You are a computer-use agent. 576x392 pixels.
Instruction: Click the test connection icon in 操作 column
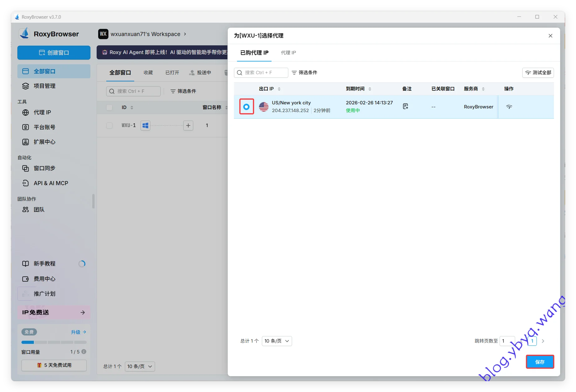[x=509, y=107]
